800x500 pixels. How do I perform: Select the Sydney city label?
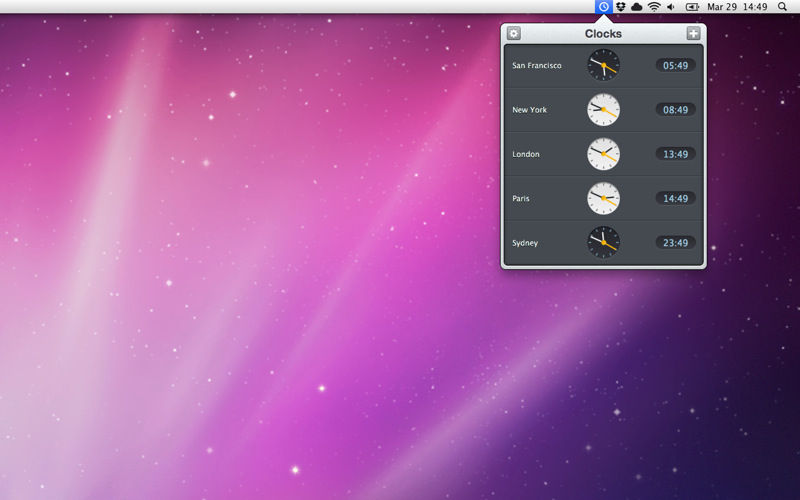click(525, 243)
